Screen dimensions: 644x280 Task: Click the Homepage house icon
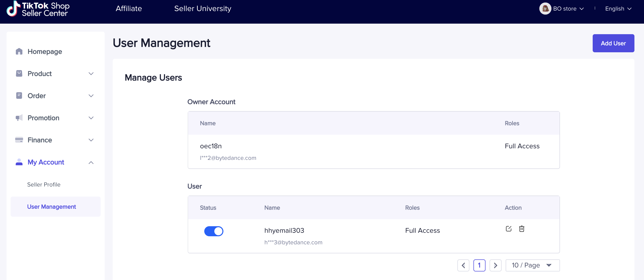point(19,52)
